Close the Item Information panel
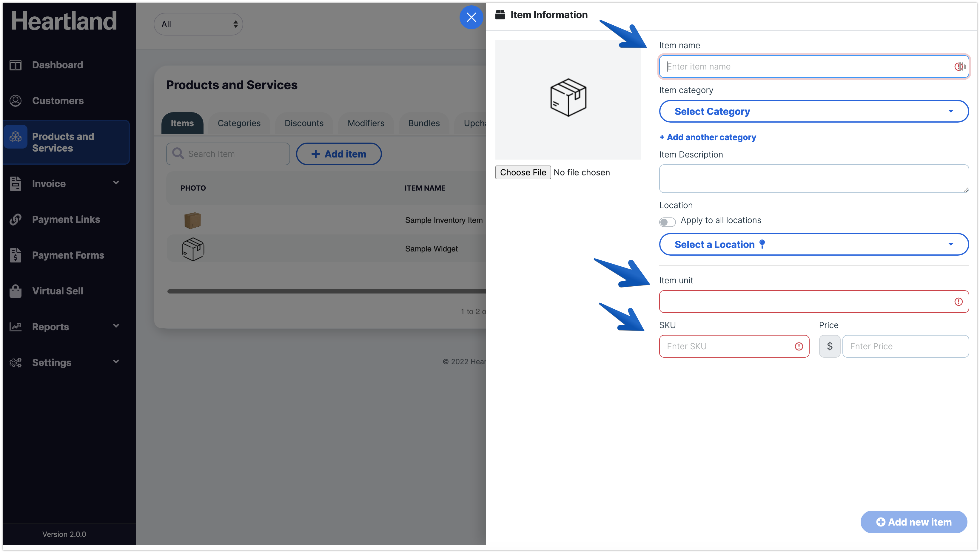980x553 pixels. coord(471,17)
